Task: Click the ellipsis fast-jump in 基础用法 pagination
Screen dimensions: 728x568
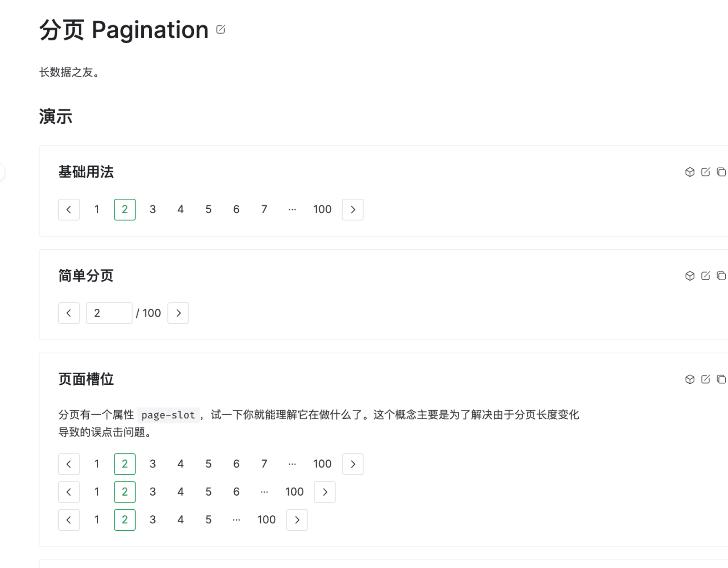Action: pos(292,210)
